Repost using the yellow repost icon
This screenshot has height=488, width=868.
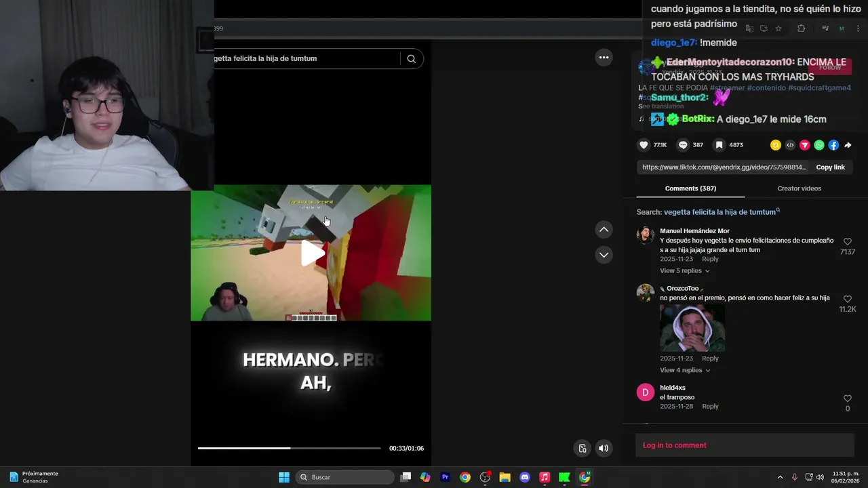pyautogui.click(x=776, y=145)
